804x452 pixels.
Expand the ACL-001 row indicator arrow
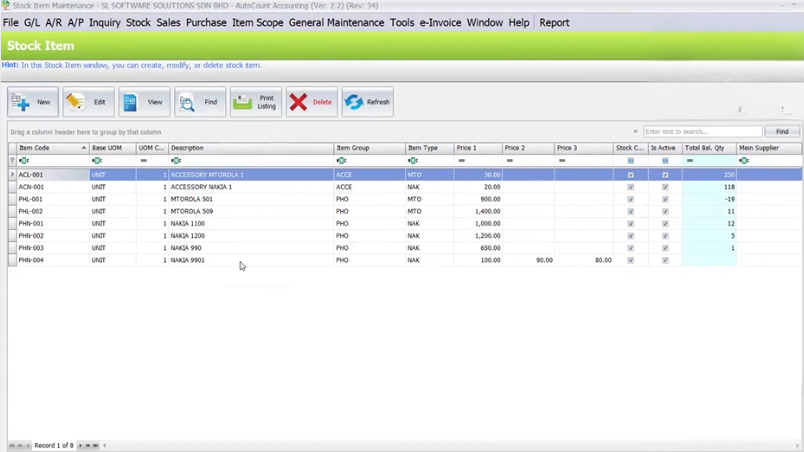(x=12, y=175)
